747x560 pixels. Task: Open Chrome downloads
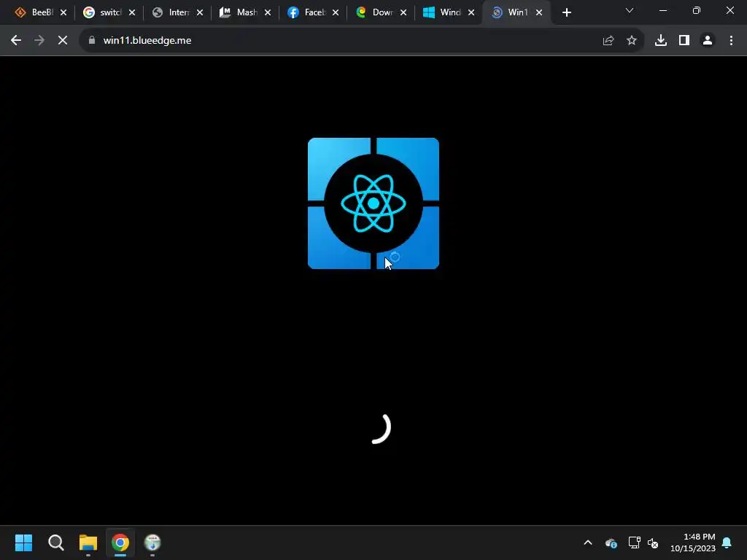[x=661, y=41]
